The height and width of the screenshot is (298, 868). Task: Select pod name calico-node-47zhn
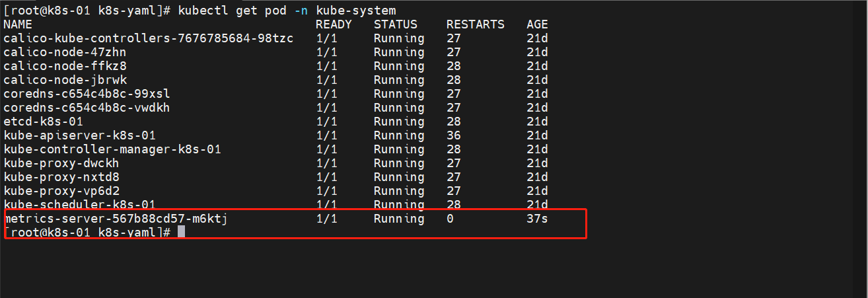65,52
